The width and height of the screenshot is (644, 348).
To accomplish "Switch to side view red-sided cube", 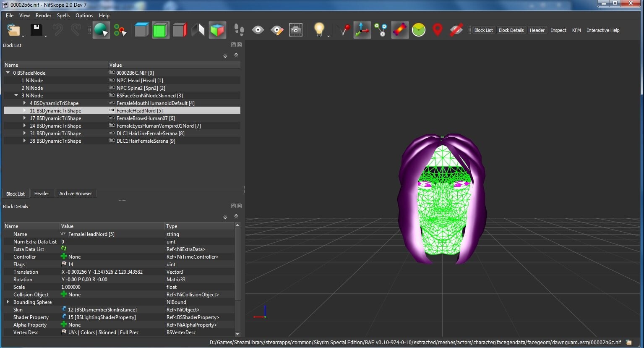I will [x=180, y=30].
